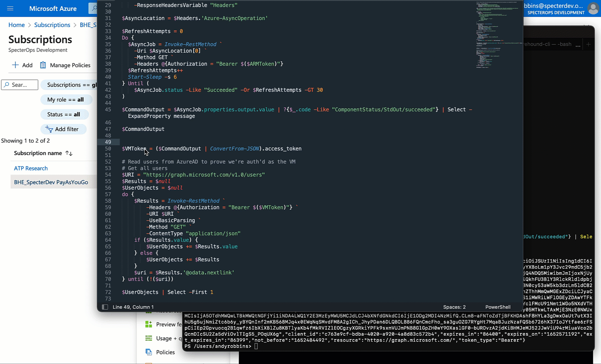Click the Preview features icon in Azure menu
This screenshot has width=601, height=364.
click(x=148, y=324)
